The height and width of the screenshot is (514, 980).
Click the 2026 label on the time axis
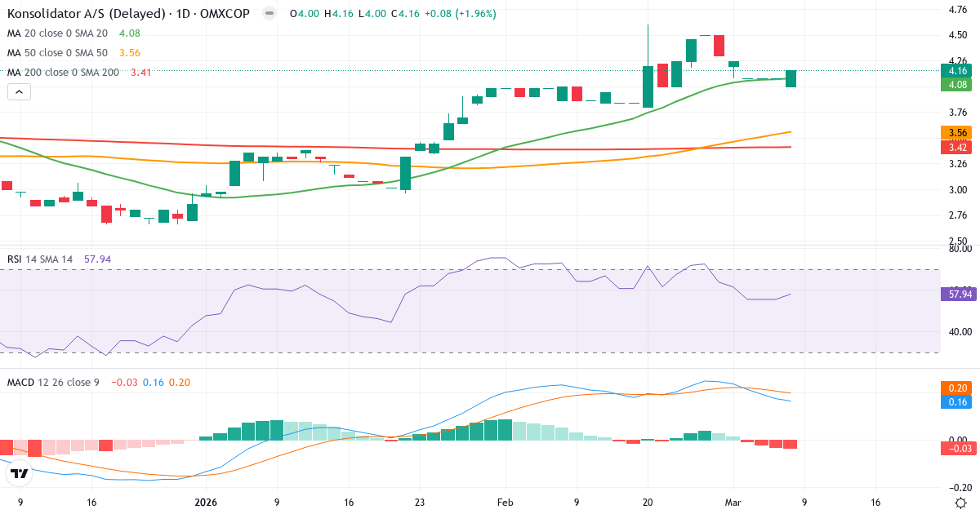(x=205, y=503)
